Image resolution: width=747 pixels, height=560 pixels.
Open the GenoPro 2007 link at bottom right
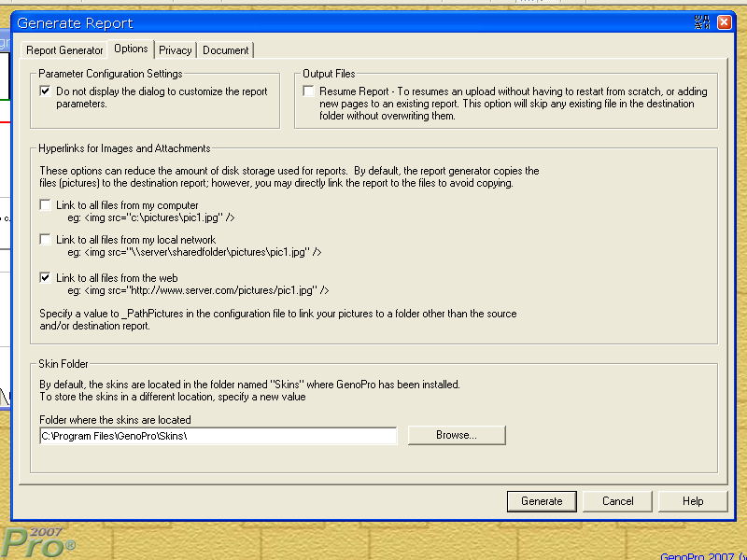pos(702,556)
